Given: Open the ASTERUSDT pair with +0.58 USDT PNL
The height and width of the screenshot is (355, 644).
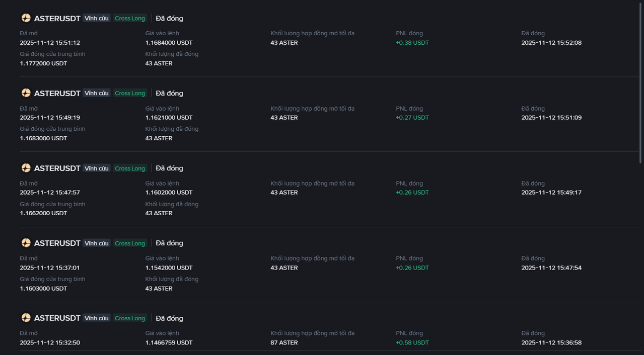Looking at the screenshot, I should click(x=57, y=318).
